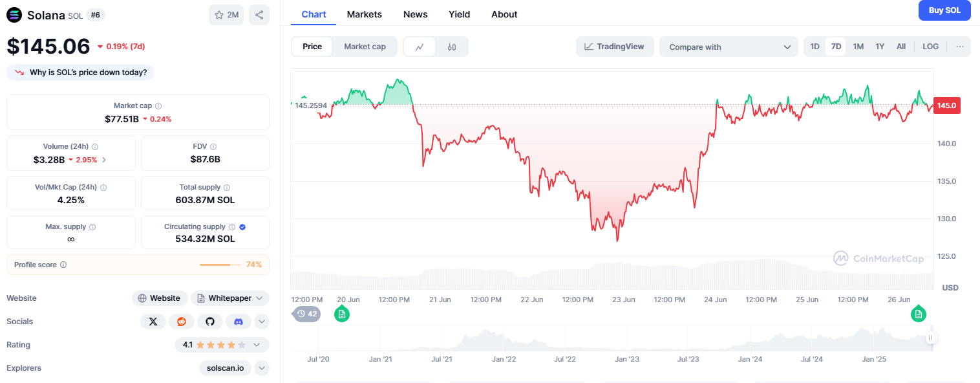Open Solana's X (Twitter) profile

coord(153,322)
